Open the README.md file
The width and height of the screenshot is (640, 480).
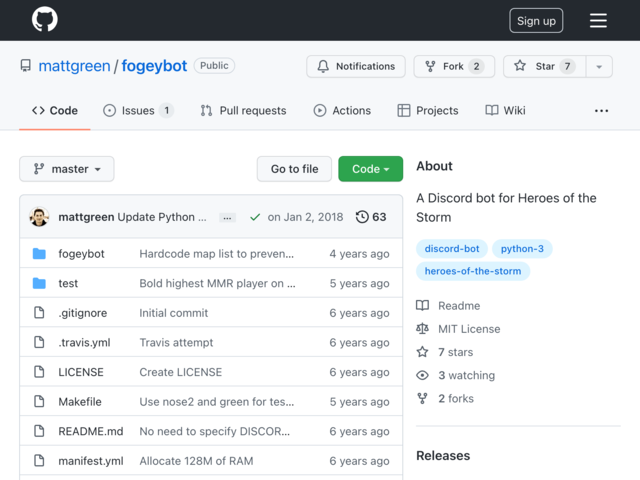point(91,431)
